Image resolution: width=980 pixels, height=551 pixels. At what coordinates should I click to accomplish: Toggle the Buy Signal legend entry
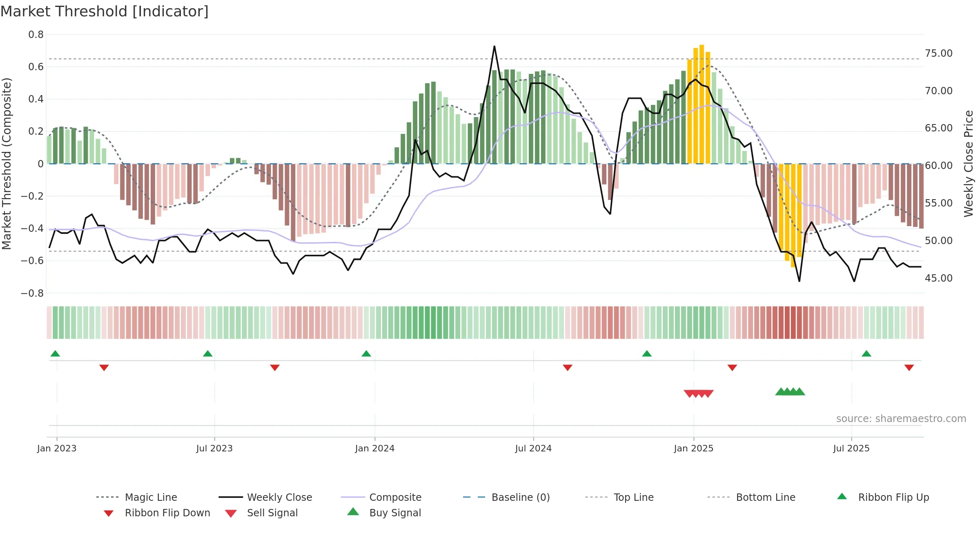point(384,513)
